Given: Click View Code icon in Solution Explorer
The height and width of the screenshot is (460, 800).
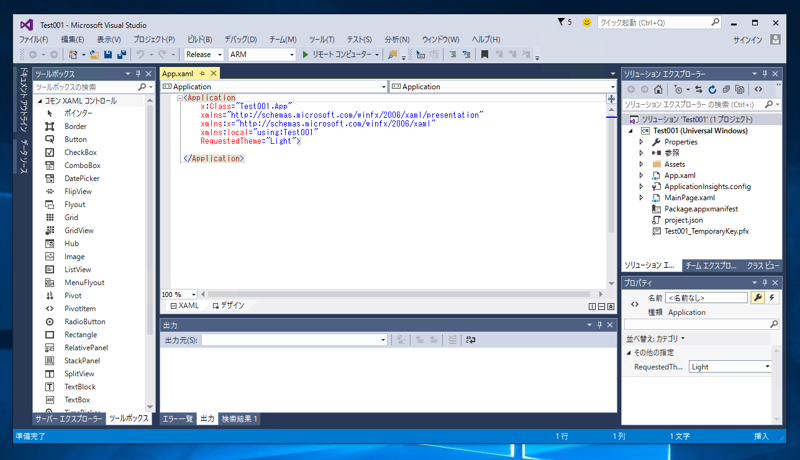Looking at the screenshot, I should click(759, 89).
